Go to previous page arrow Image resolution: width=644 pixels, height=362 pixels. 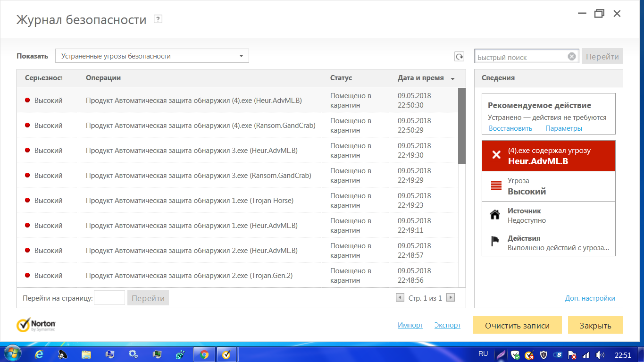pyautogui.click(x=400, y=298)
